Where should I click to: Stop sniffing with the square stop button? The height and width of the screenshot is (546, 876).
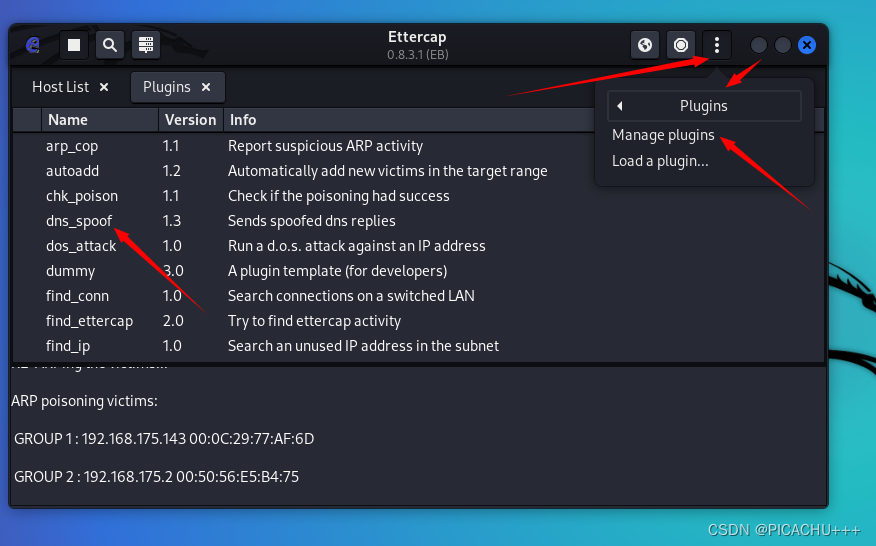73,45
